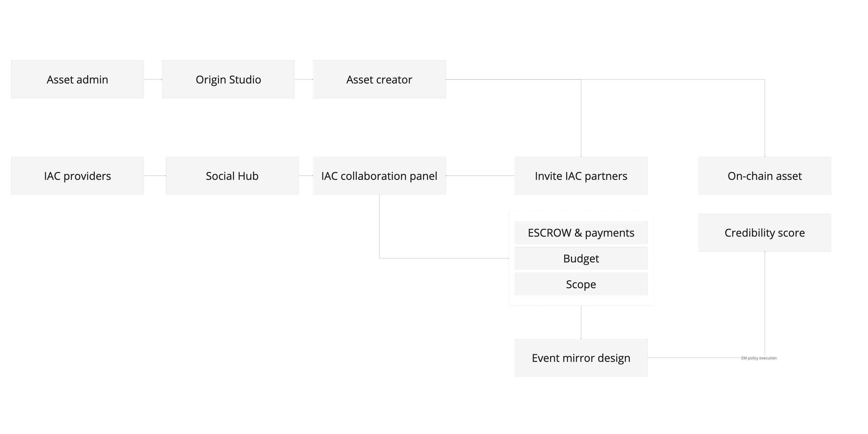Screen dimensions: 868x434
Task: Select the Asset creator block
Action: pyautogui.click(x=379, y=79)
